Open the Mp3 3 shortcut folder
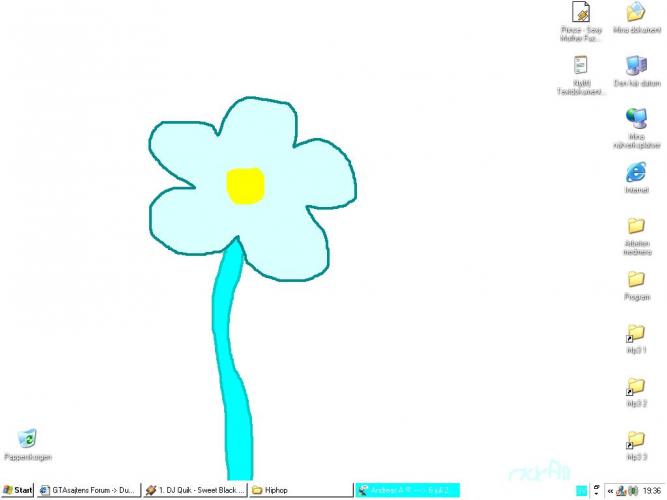Image resolution: width=667 pixels, height=500 pixels. point(636,440)
